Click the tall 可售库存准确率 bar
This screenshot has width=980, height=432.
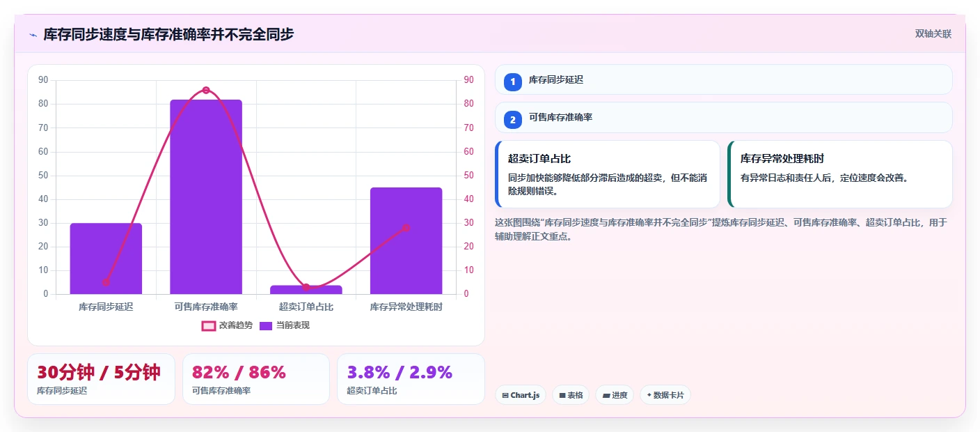point(206,196)
